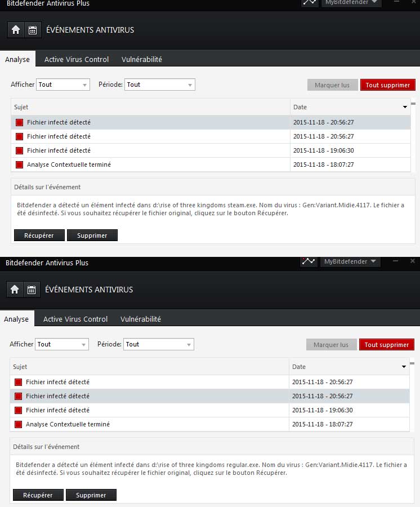Image resolution: width=420 pixels, height=507 pixels.
Task: Open Afficher dropdown in lower window
Action: pos(62,344)
